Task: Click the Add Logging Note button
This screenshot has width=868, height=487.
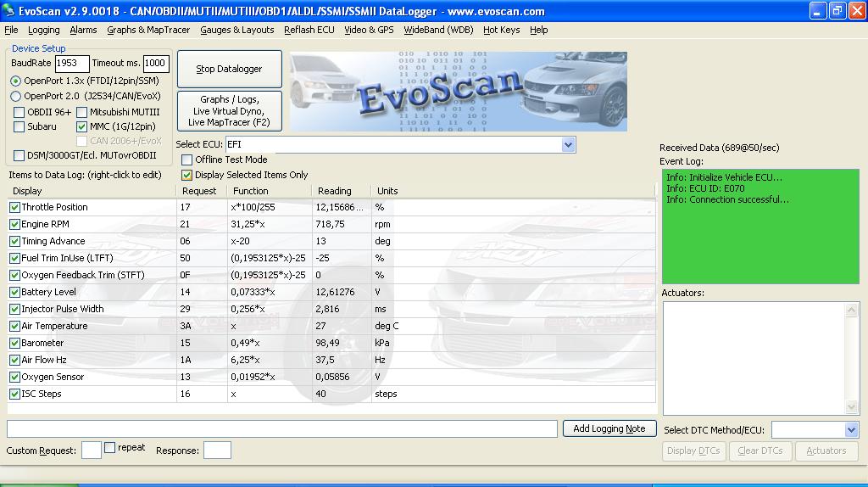Action: click(x=609, y=428)
